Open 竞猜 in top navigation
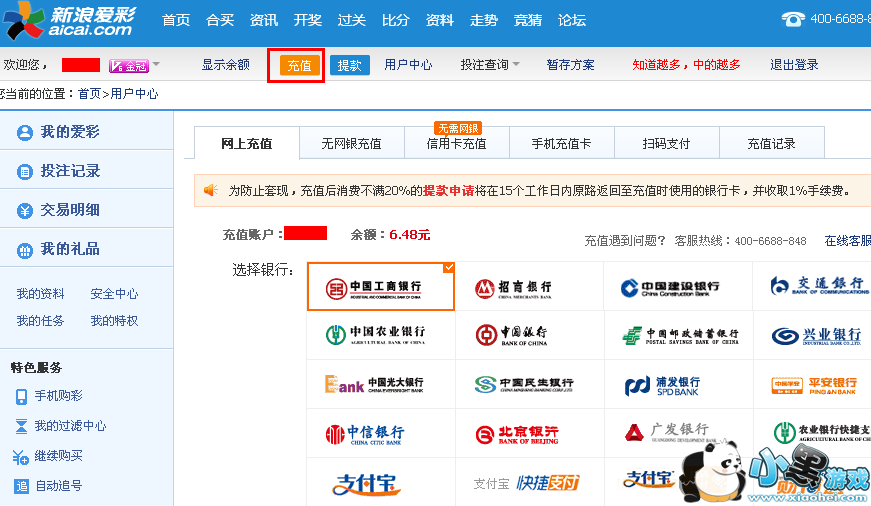Viewport: 871px width, 506px height. pos(528,21)
